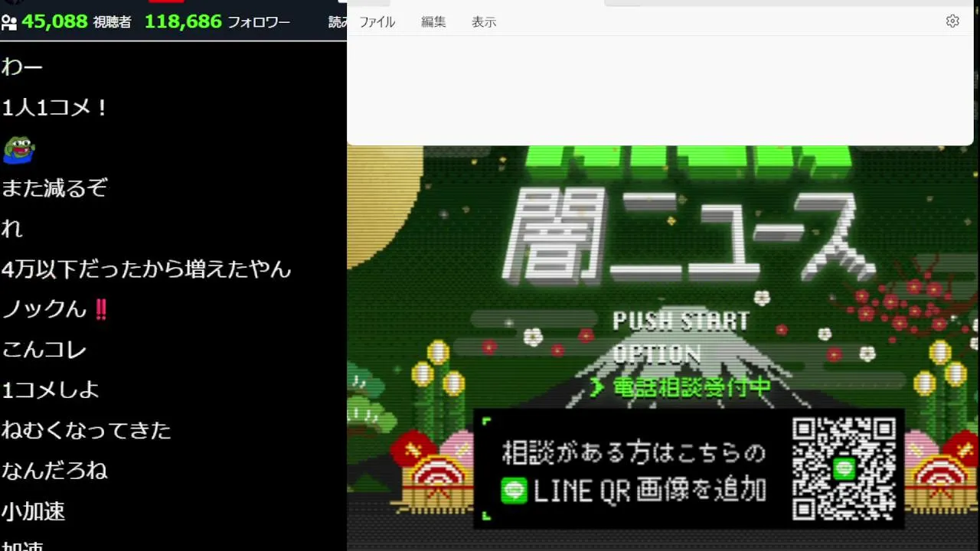The image size is (980, 551).
Task: Select PUSH START on game title
Action: click(681, 321)
